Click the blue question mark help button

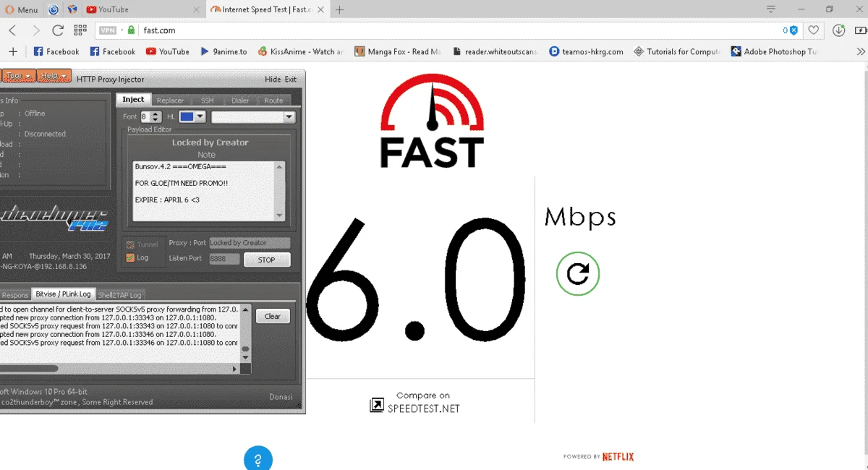click(258, 458)
